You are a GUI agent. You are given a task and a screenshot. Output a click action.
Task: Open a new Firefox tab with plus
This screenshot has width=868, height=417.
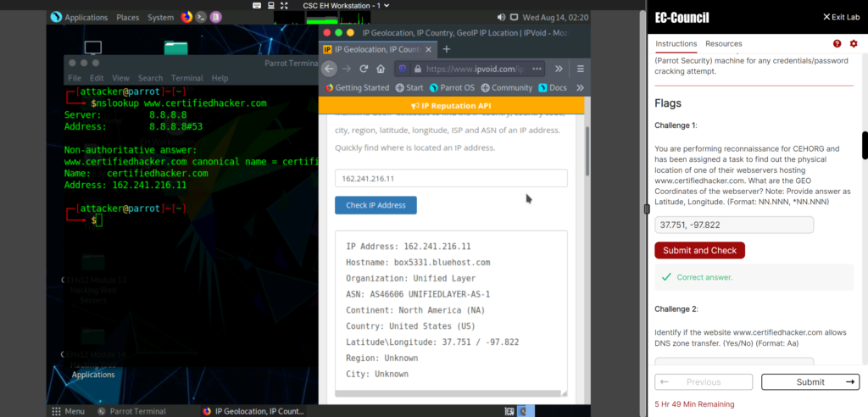tap(447, 49)
